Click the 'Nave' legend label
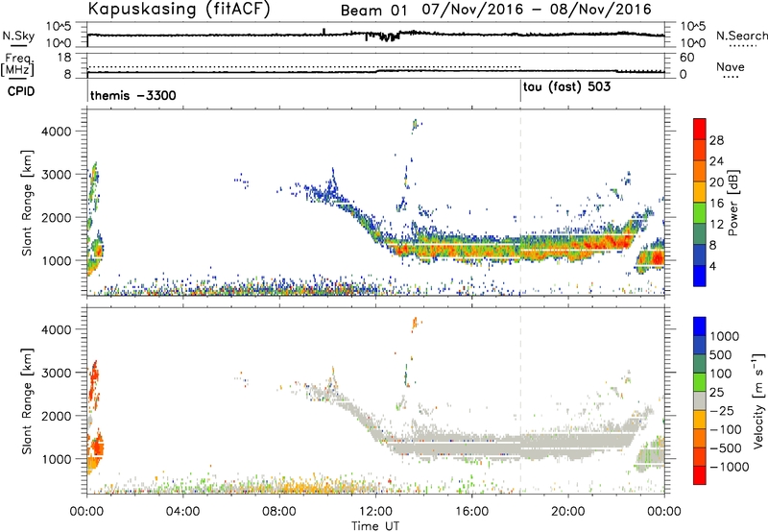This screenshot has width=768, height=532. point(731,66)
